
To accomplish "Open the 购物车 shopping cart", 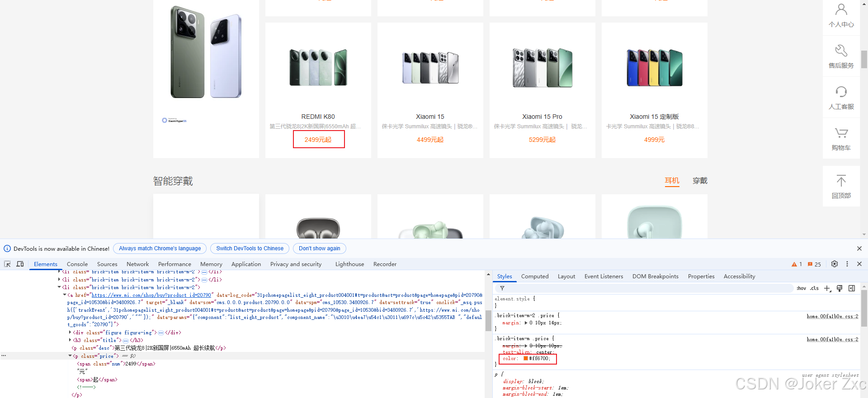I will pyautogui.click(x=841, y=139).
